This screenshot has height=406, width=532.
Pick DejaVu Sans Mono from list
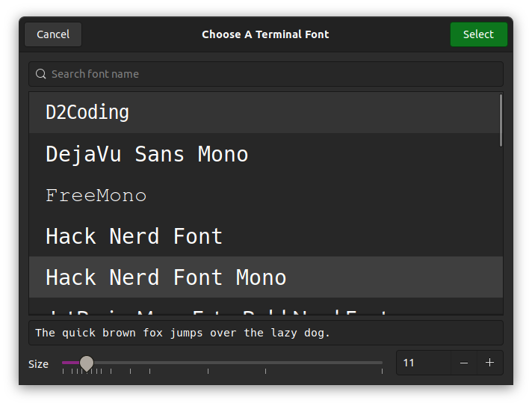[265, 154]
